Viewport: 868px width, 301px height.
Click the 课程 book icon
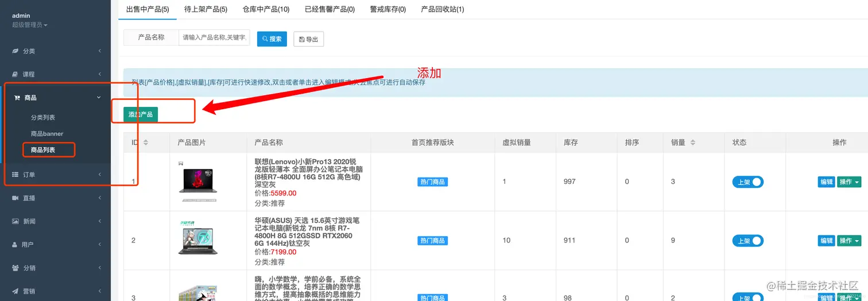click(x=16, y=74)
